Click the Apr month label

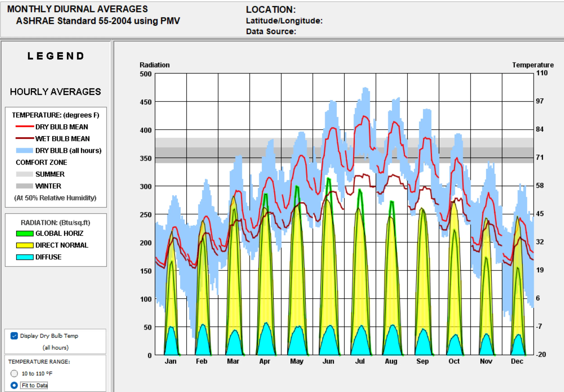click(x=265, y=361)
